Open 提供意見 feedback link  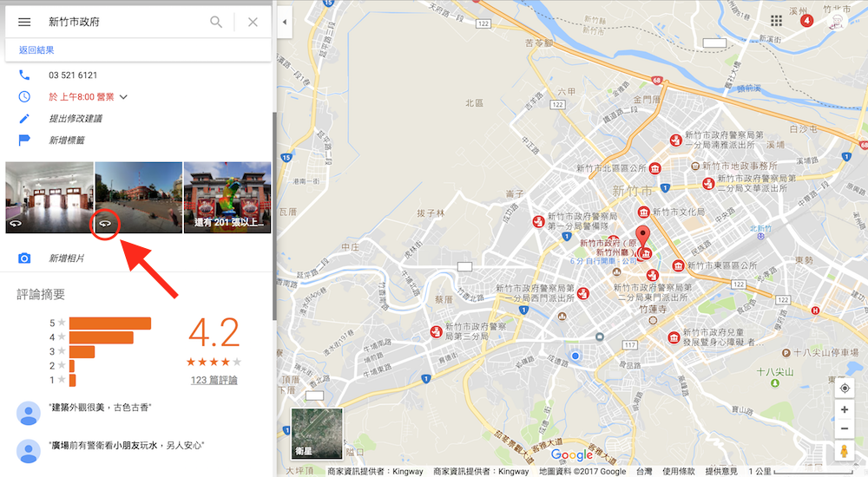click(x=721, y=472)
